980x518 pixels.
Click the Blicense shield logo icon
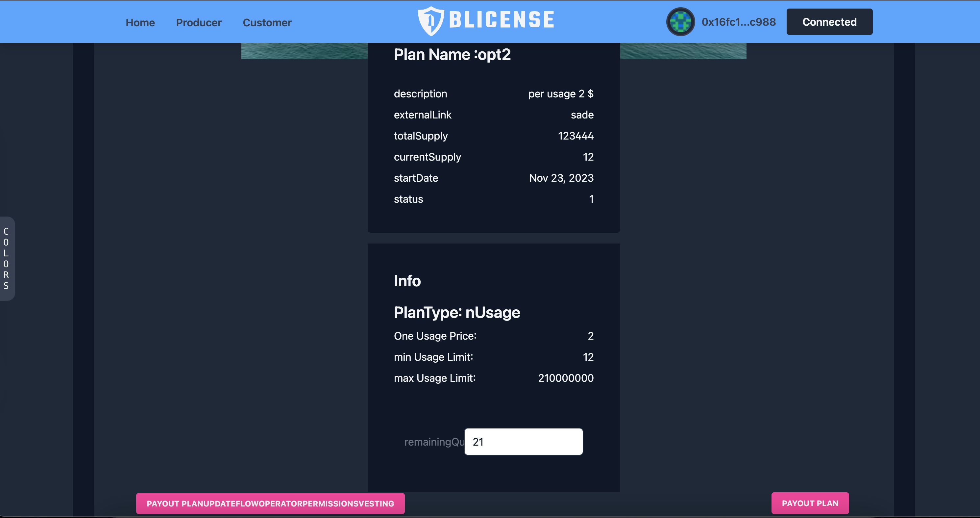click(429, 21)
